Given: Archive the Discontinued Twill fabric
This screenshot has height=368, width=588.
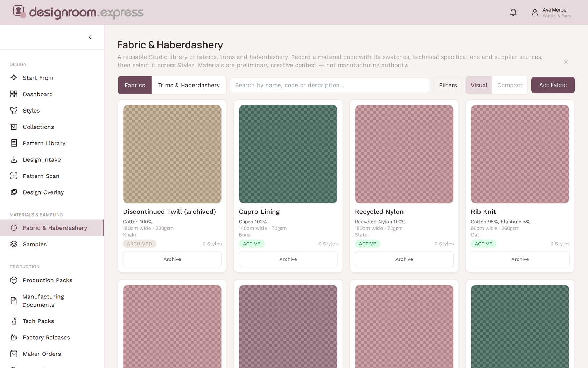Looking at the screenshot, I should tap(172, 259).
